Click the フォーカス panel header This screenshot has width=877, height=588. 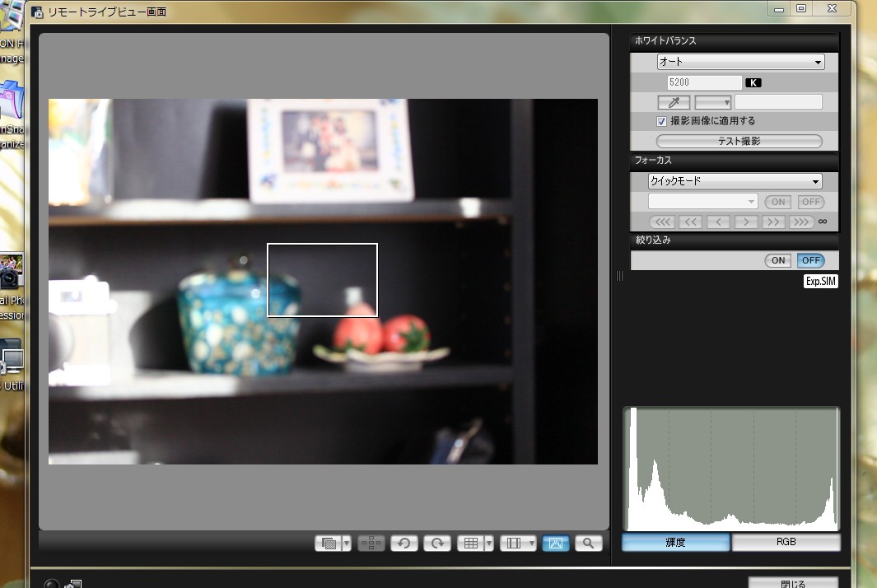coord(735,161)
